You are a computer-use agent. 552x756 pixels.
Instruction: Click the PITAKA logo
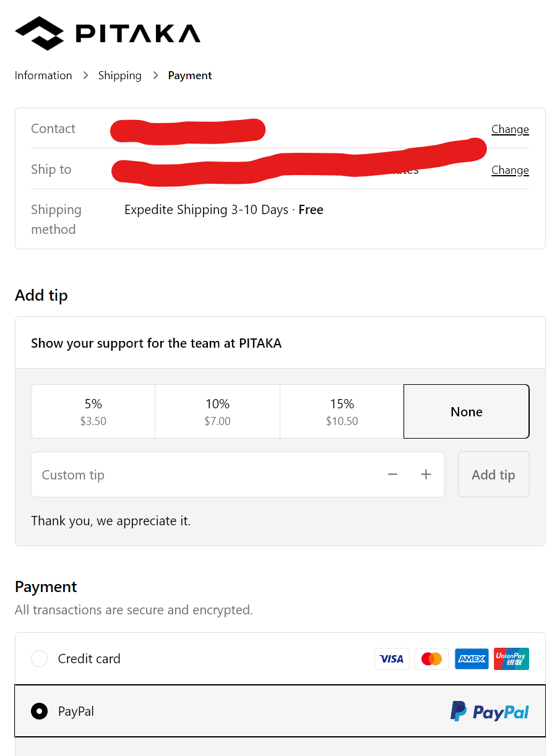click(x=108, y=33)
